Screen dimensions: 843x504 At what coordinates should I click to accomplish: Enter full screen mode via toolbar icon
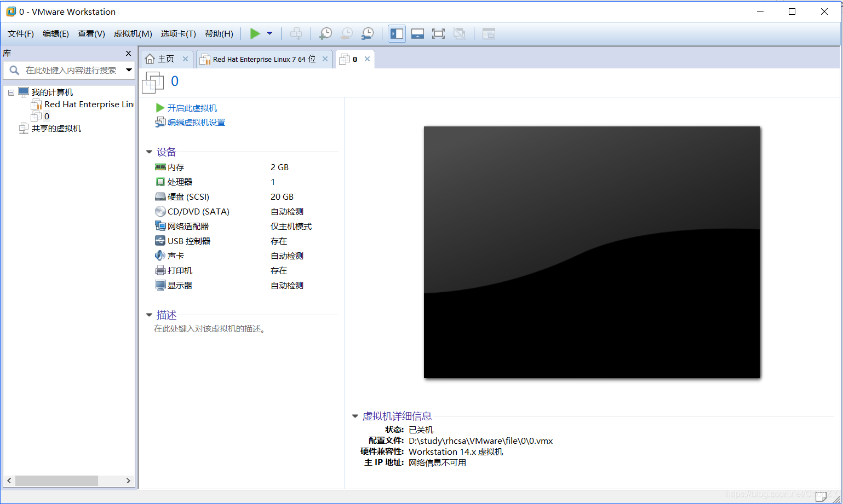[438, 33]
